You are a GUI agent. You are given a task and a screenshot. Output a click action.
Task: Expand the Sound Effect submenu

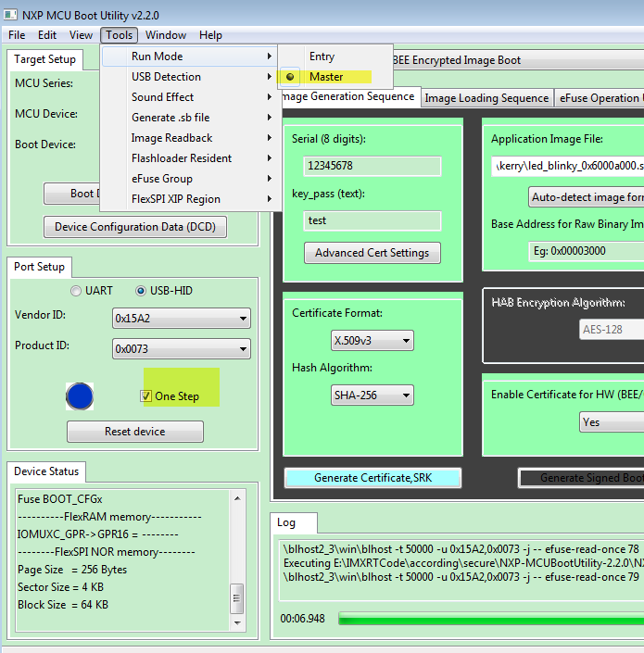(x=191, y=97)
